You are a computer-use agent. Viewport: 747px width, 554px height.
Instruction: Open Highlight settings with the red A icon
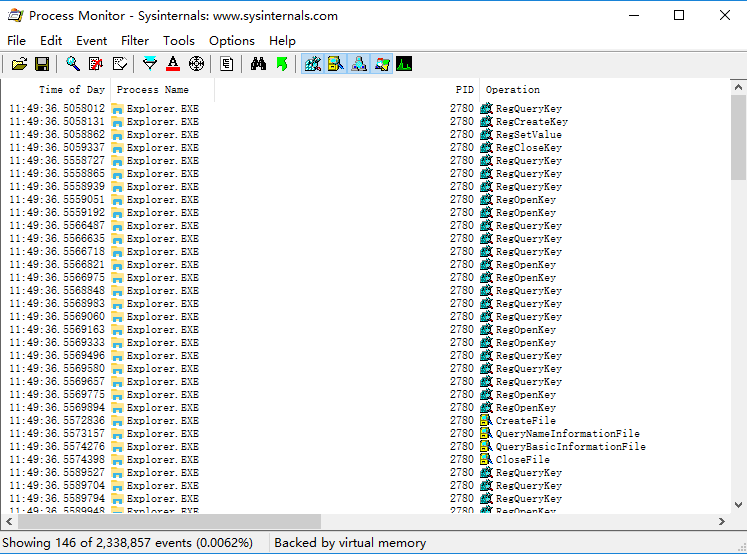tap(173, 64)
